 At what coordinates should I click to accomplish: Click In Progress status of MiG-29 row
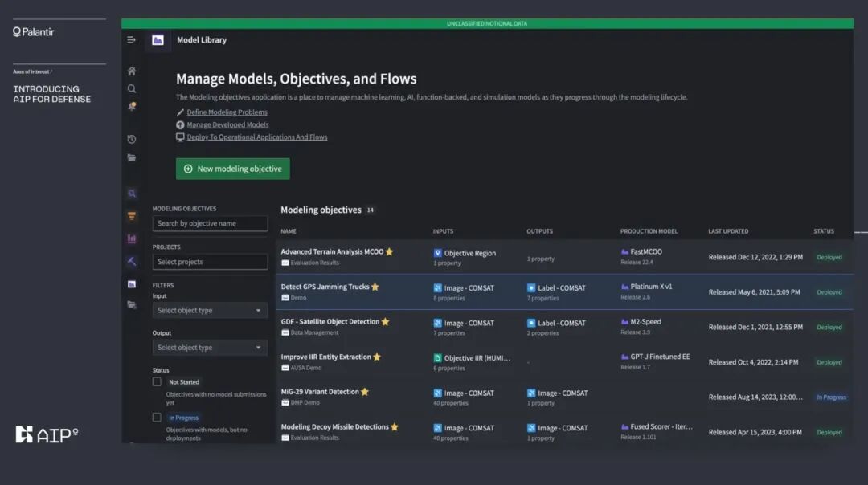[832, 397]
